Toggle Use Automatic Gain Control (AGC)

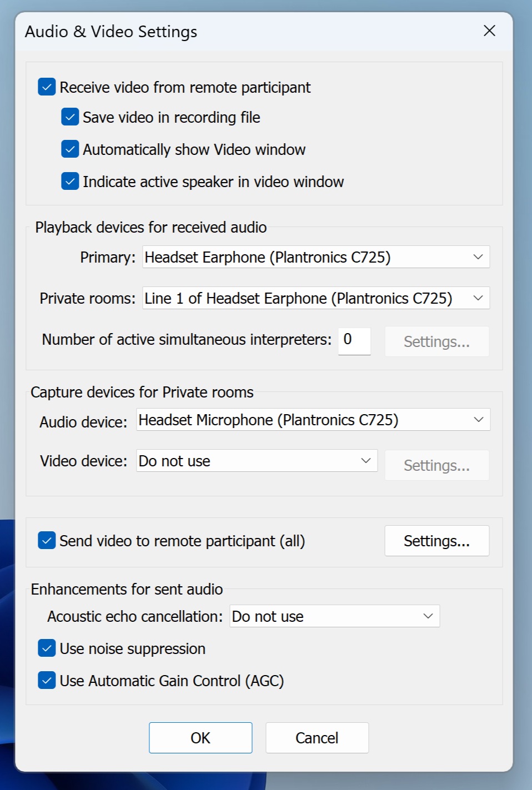pos(47,680)
